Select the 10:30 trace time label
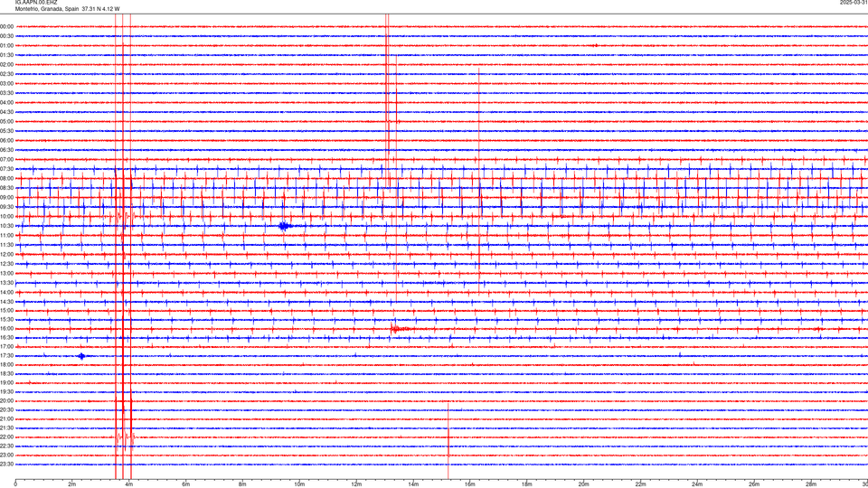Viewport: 868px width, 488px height. pyautogui.click(x=7, y=226)
